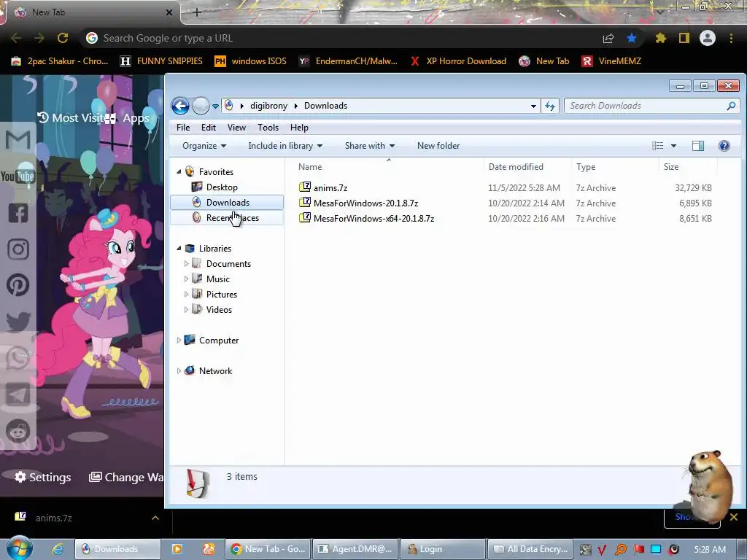Bookmark this tab with star icon

[632, 38]
